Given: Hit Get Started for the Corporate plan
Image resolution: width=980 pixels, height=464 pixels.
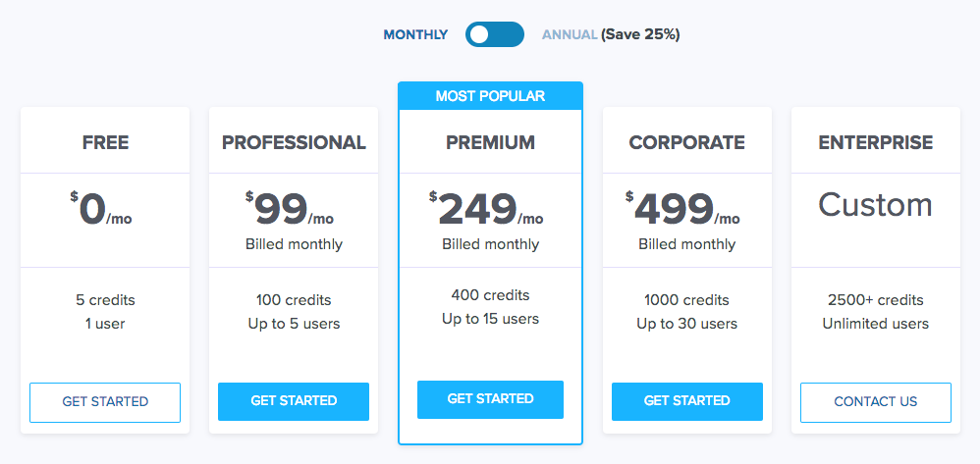Looking at the screenshot, I should pyautogui.click(x=686, y=401).
